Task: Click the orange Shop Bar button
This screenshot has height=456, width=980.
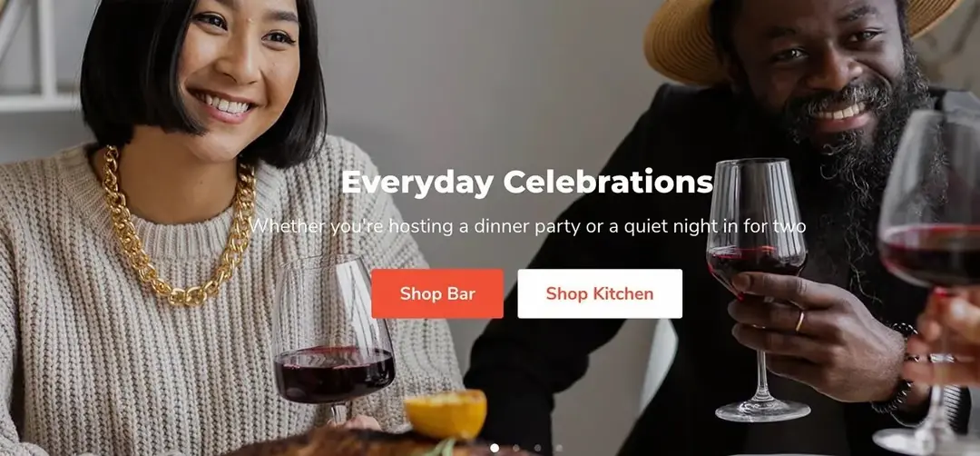Action: click(436, 293)
